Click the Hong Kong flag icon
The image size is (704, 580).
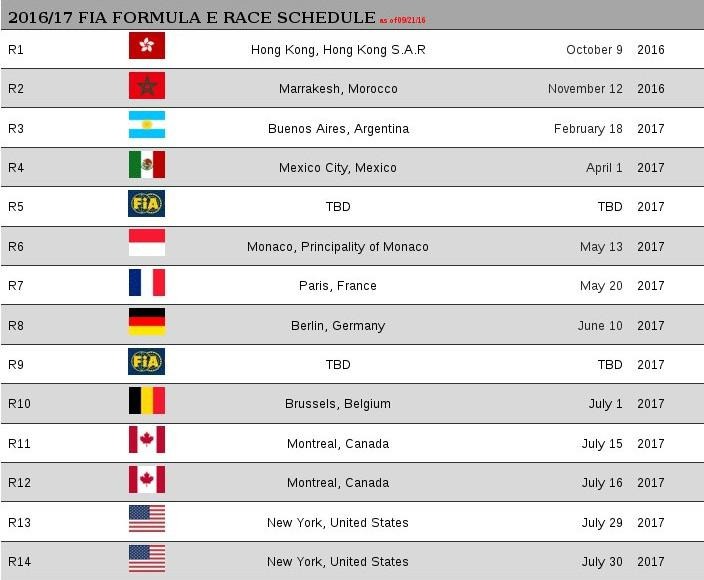coord(147,45)
